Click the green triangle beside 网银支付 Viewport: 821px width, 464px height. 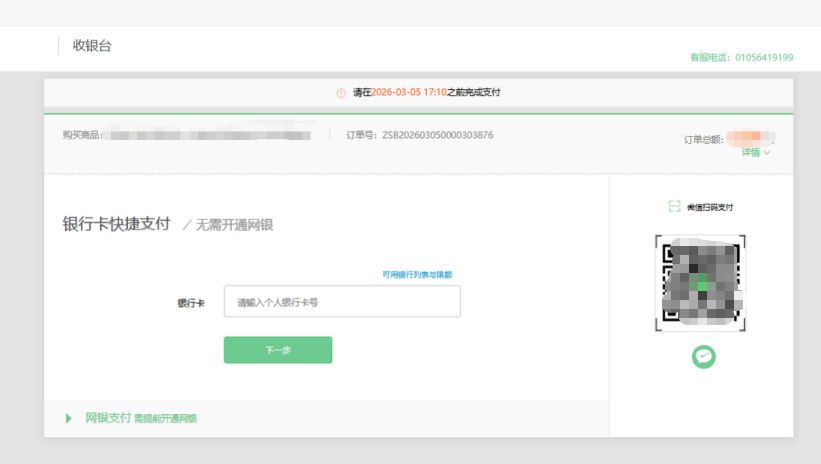coord(68,418)
